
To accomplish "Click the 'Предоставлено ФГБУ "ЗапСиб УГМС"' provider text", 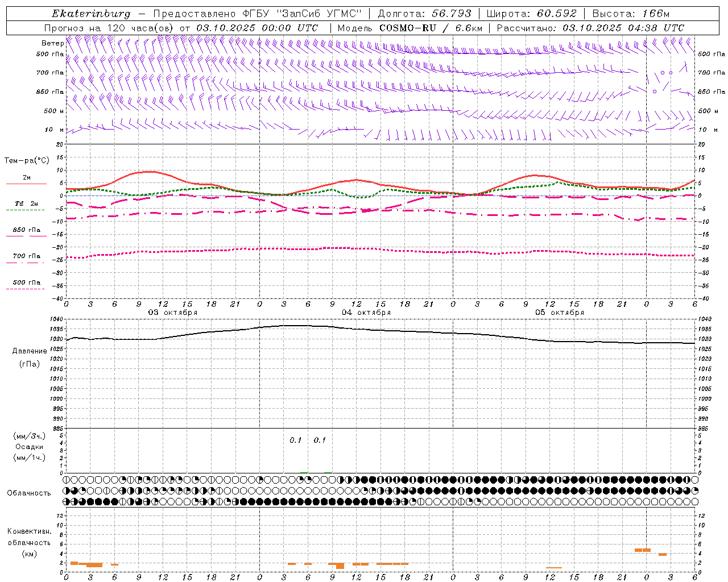I will pyautogui.click(x=259, y=14).
